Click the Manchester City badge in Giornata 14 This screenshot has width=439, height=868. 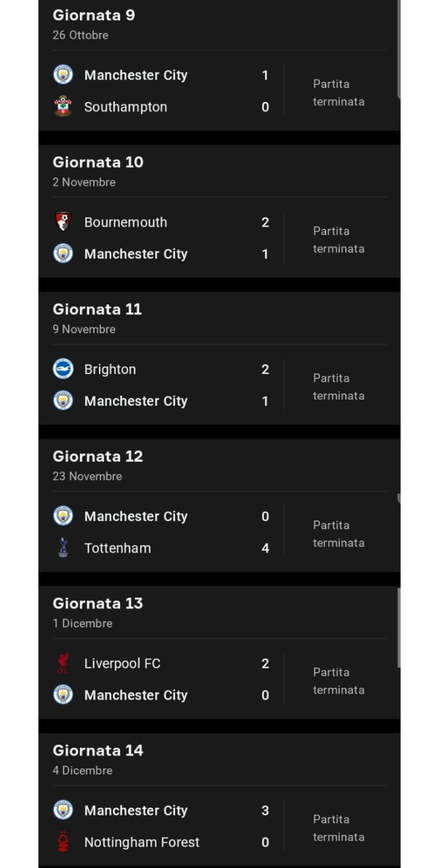[65, 810]
